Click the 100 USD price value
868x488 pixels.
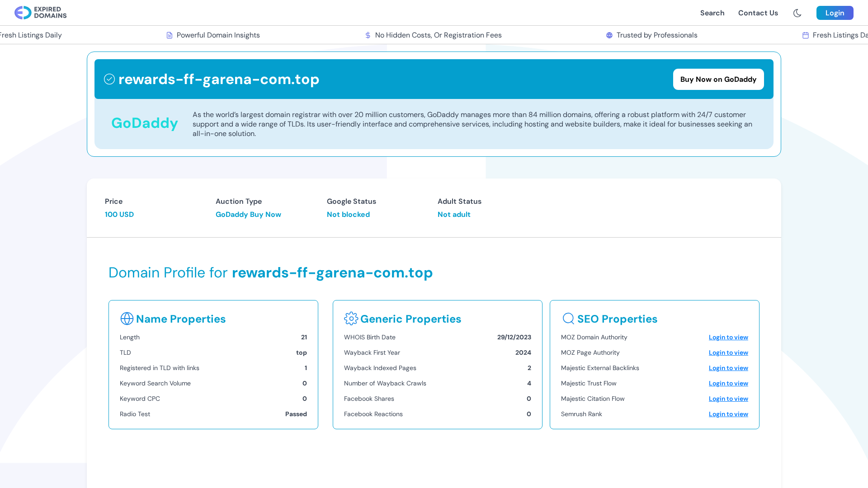pyautogui.click(x=119, y=215)
